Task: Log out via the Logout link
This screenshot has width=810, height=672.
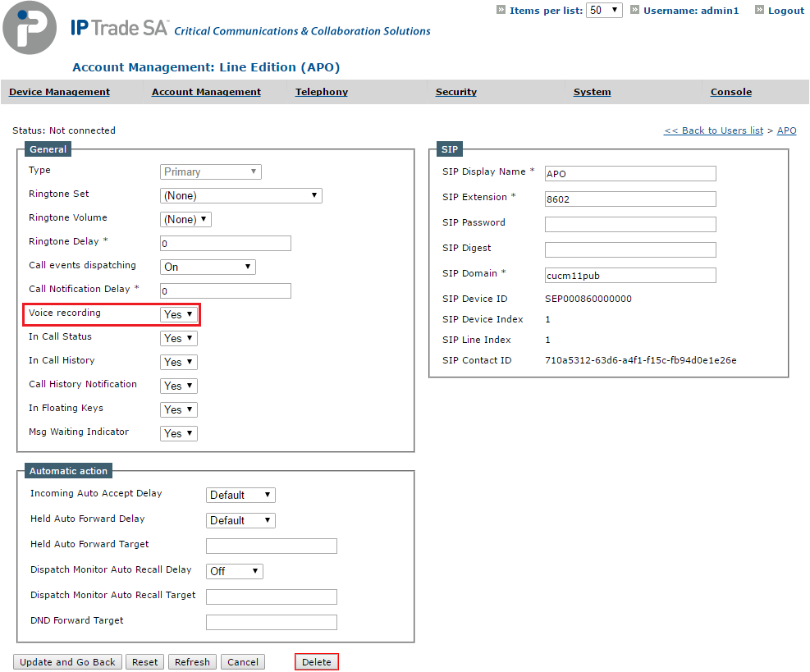Action: click(x=786, y=11)
